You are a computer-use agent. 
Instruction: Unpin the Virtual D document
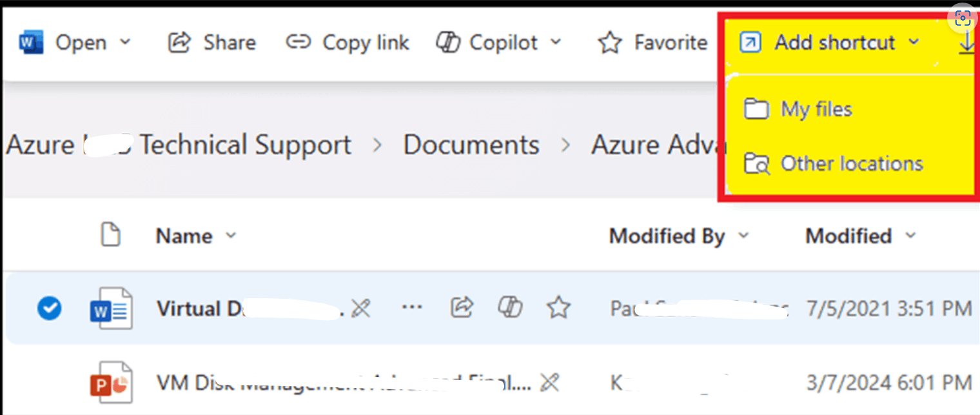click(x=361, y=308)
